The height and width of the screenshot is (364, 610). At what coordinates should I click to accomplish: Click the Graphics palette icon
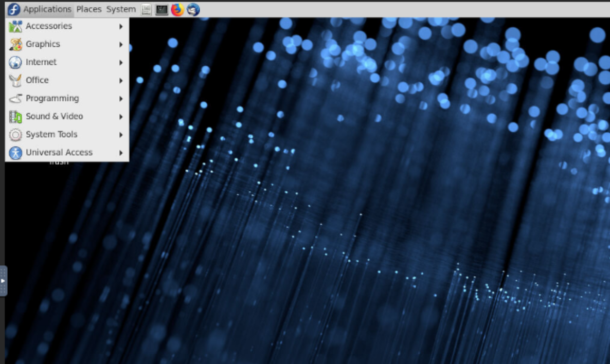pos(16,44)
